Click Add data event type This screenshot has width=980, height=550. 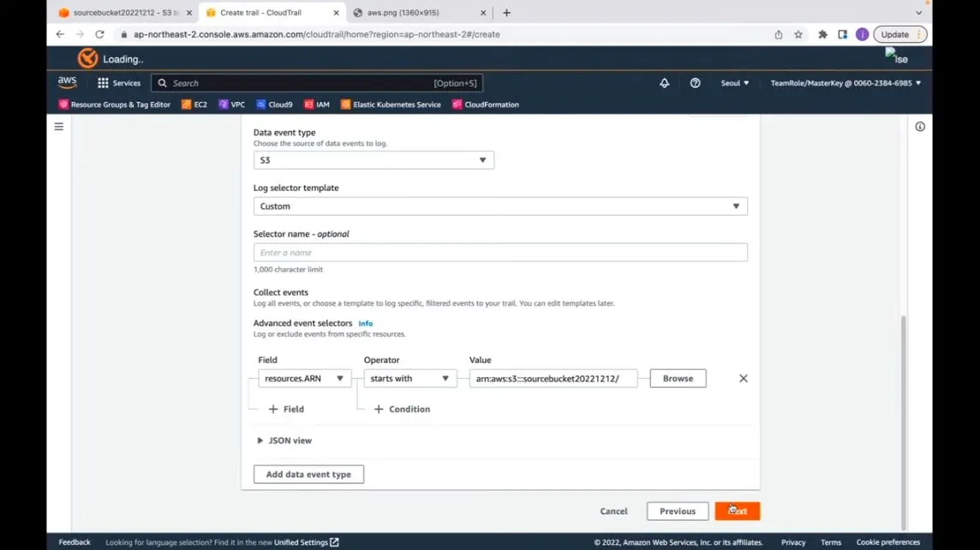pyautogui.click(x=308, y=475)
